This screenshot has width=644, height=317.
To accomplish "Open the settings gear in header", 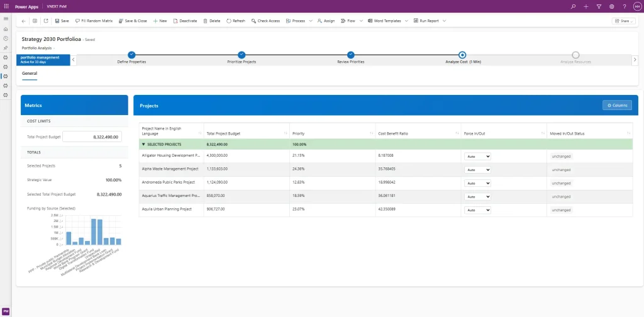I will (611, 6).
